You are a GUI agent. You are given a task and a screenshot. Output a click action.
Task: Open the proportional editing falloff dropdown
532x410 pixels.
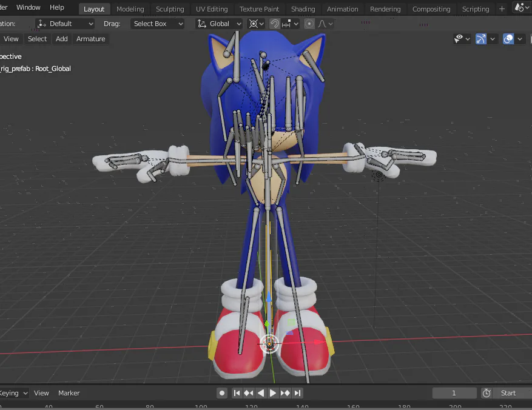[x=325, y=24]
